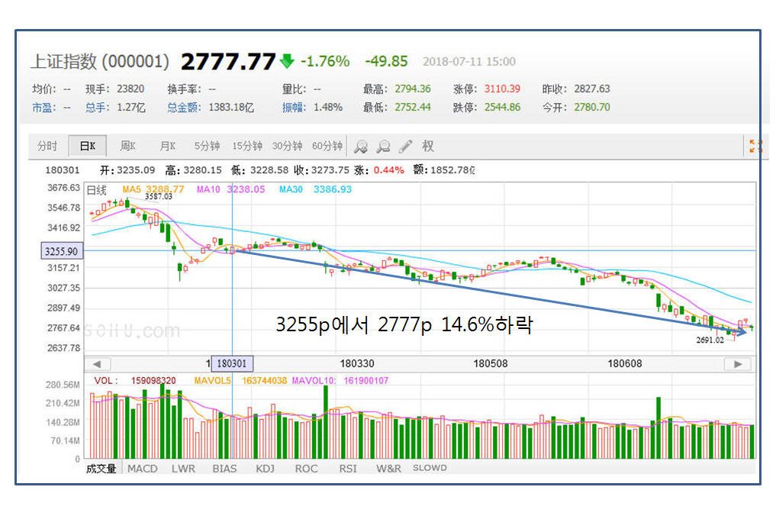Click the 180301 date marker on timeline

point(232,364)
